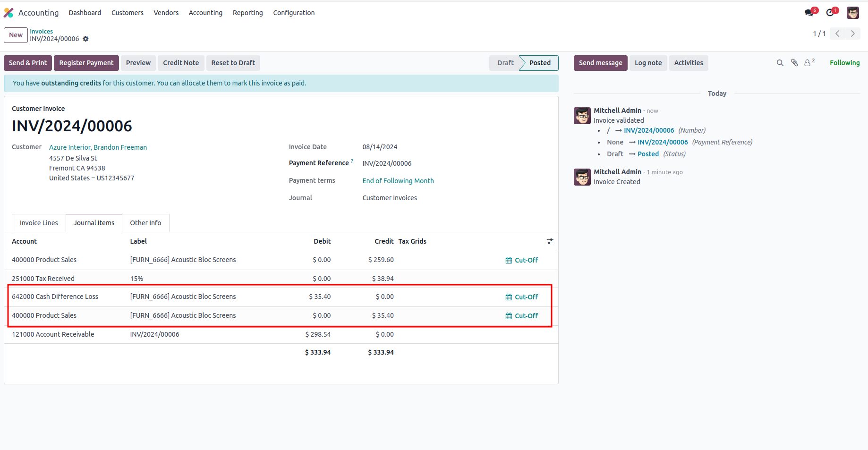Click Reset to Draft button
This screenshot has width=868, height=450.
click(233, 63)
